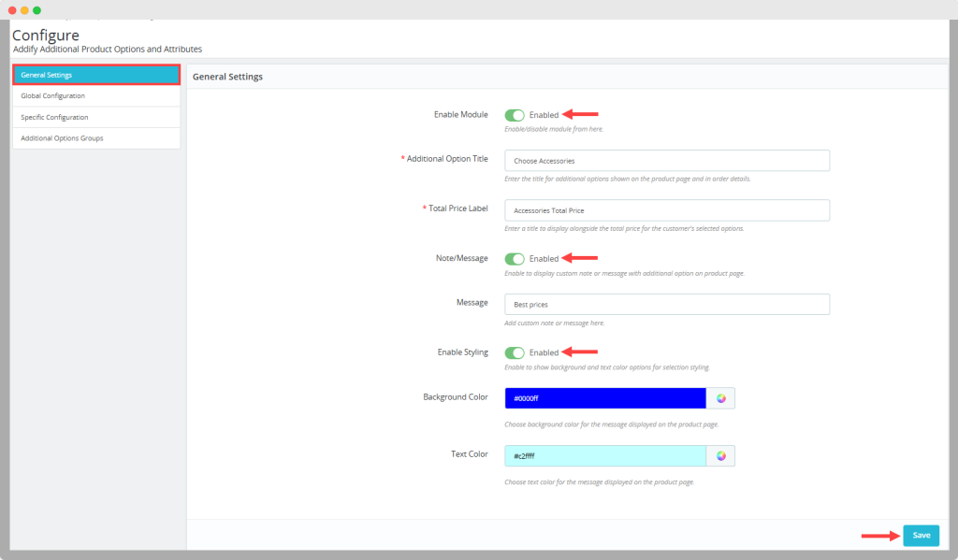Click the blue #0000ff background color field
Image resolution: width=958 pixels, height=560 pixels.
pyautogui.click(x=604, y=398)
